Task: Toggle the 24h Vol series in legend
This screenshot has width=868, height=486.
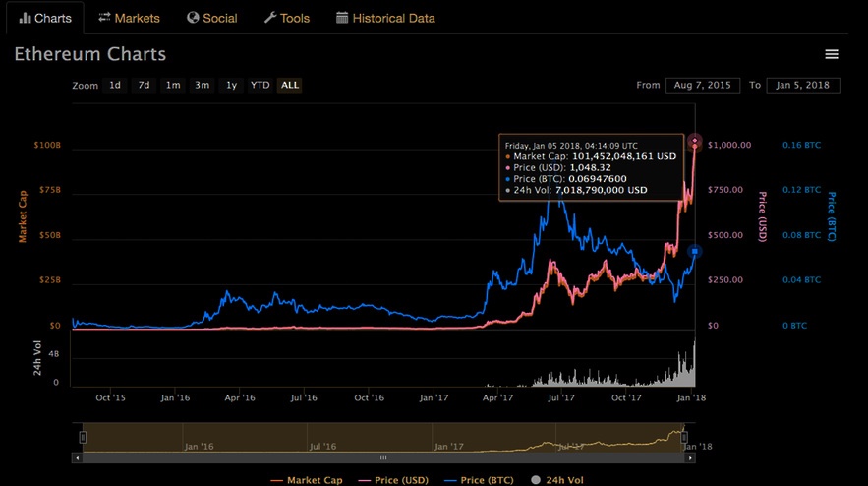Action: 557,480
